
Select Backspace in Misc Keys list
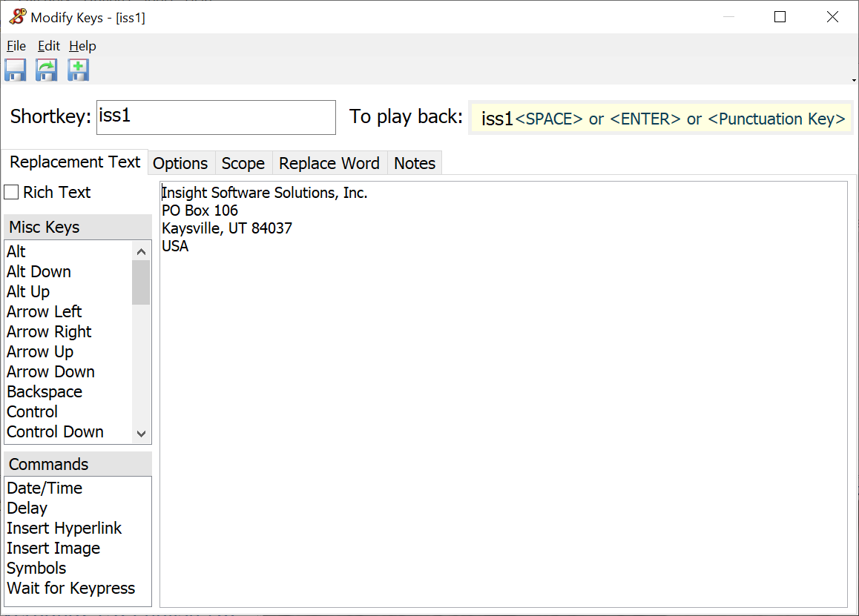(45, 392)
